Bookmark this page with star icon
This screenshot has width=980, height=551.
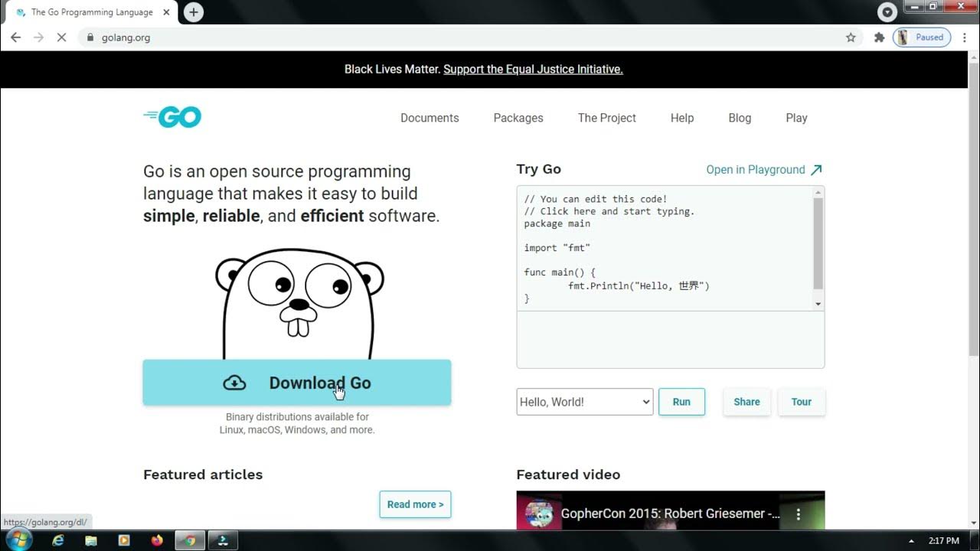click(851, 37)
